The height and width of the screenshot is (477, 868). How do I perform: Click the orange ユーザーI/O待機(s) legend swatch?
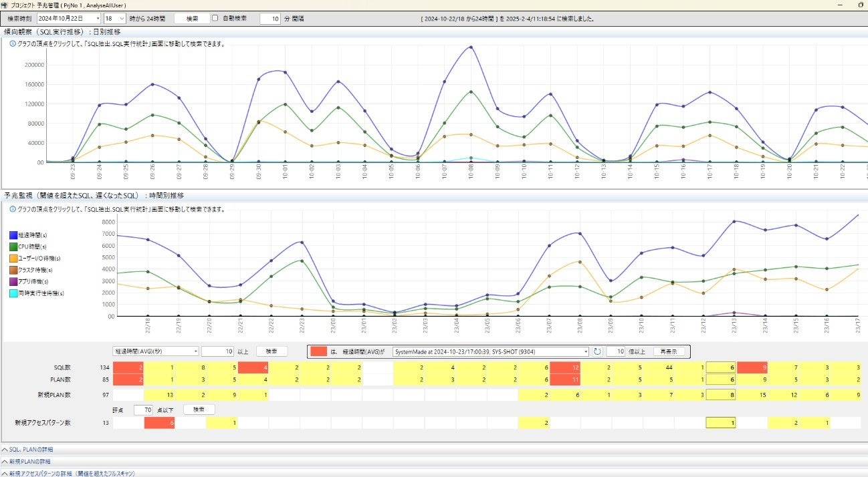tap(13, 259)
